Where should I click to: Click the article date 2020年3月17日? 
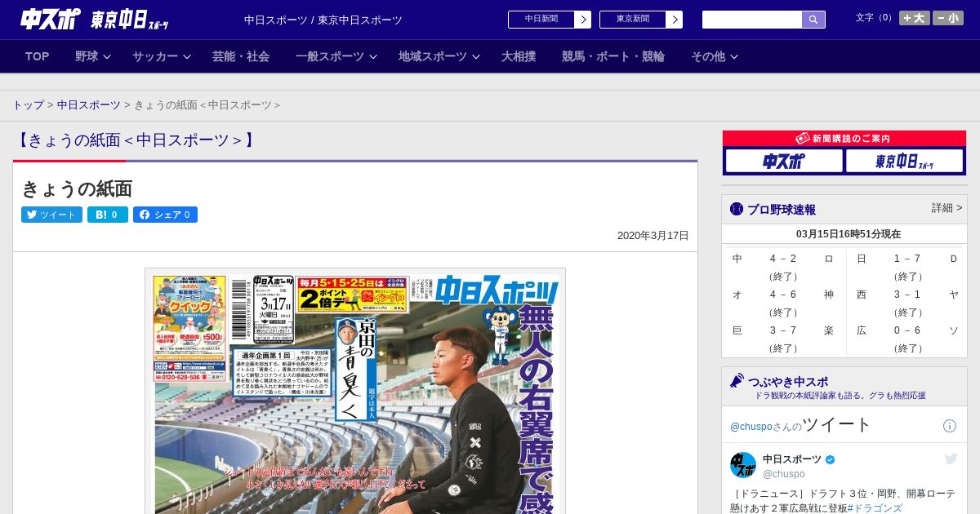click(x=653, y=236)
